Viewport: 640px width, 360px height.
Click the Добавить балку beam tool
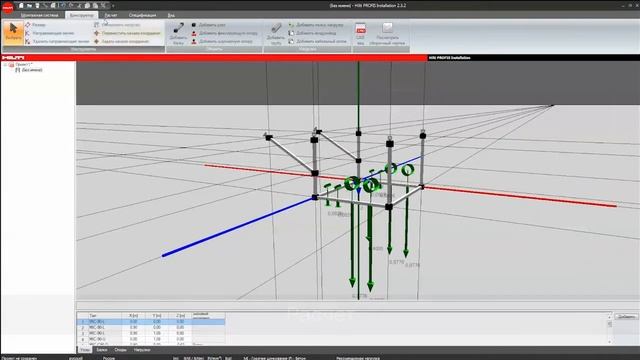[x=178, y=33]
